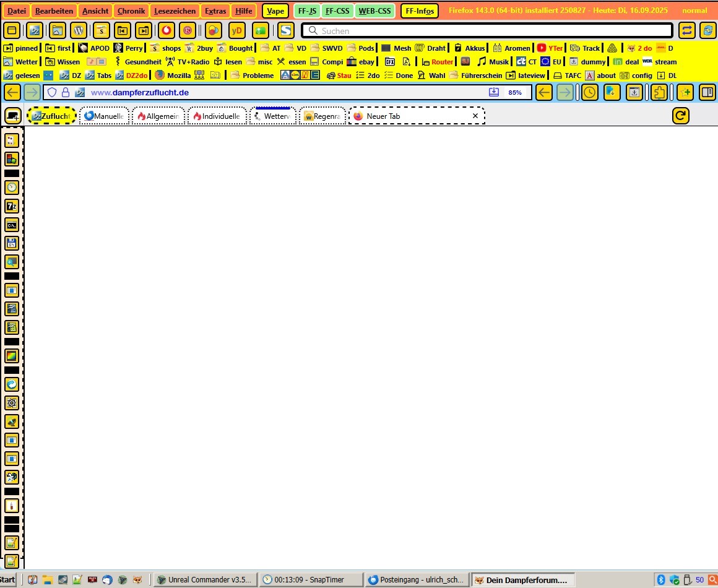The image size is (718, 588).
Task: Open Unreal Commander from the taskbar
Action: point(205,580)
